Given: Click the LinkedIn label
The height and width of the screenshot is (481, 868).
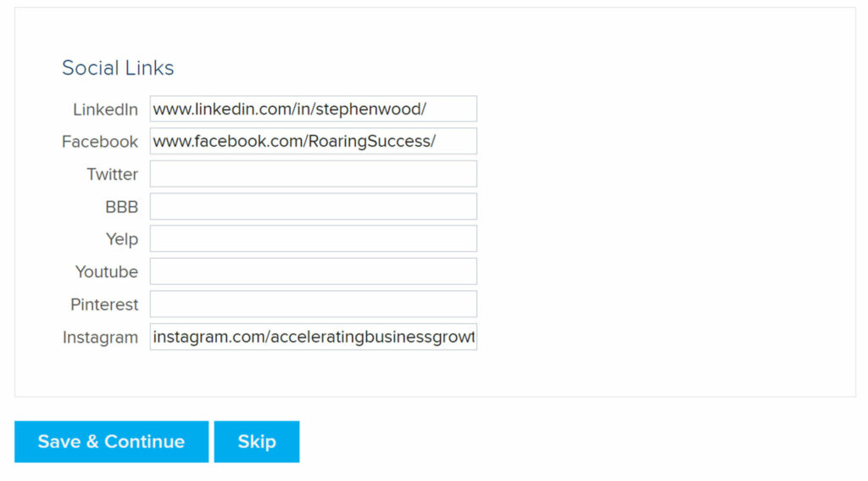Looking at the screenshot, I should tap(106, 109).
